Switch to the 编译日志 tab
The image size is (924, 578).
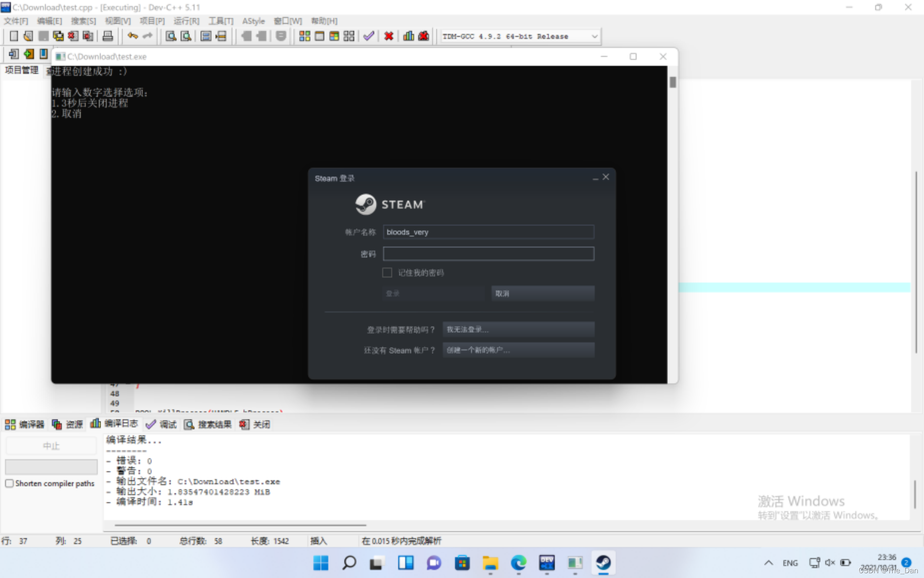pos(114,424)
